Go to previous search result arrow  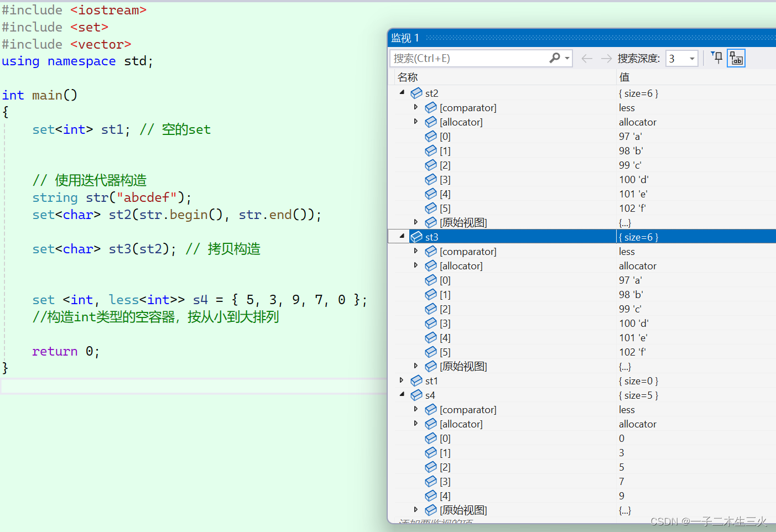pos(587,58)
